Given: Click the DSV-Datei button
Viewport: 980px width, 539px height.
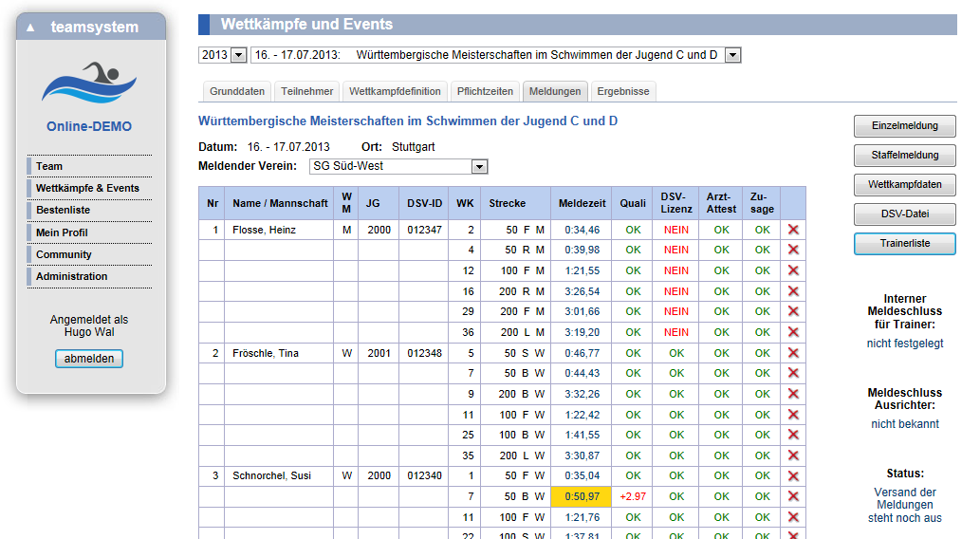Looking at the screenshot, I should point(905,214).
